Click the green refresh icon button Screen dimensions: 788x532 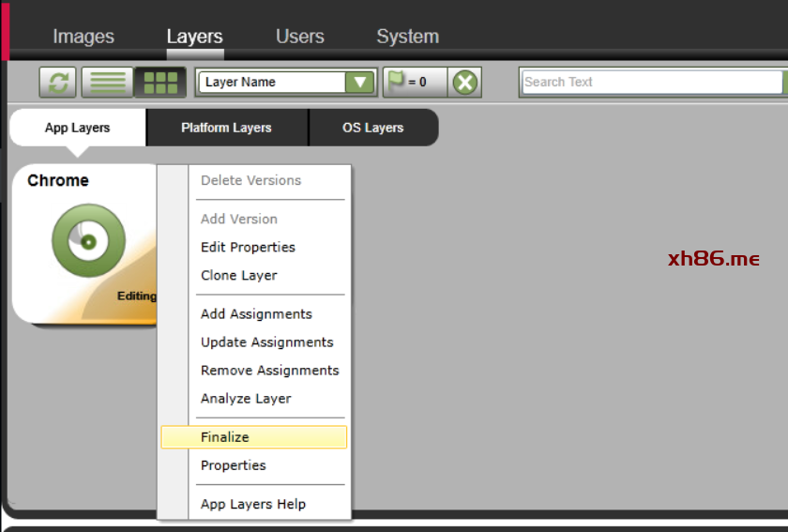click(x=57, y=83)
